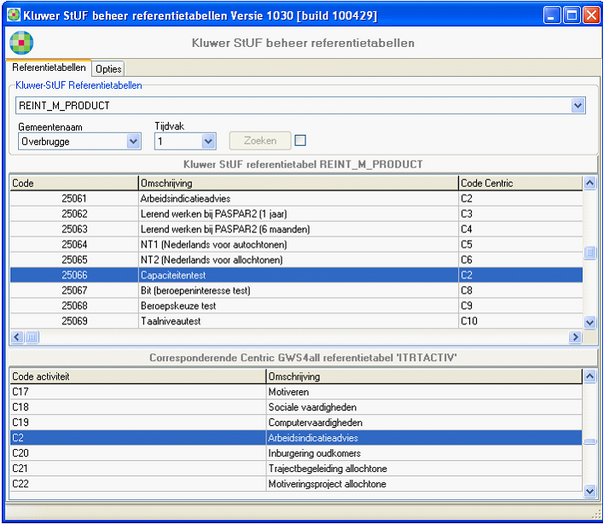Select the NT1 (Nederlands voor autochtonen) row

pos(296,245)
